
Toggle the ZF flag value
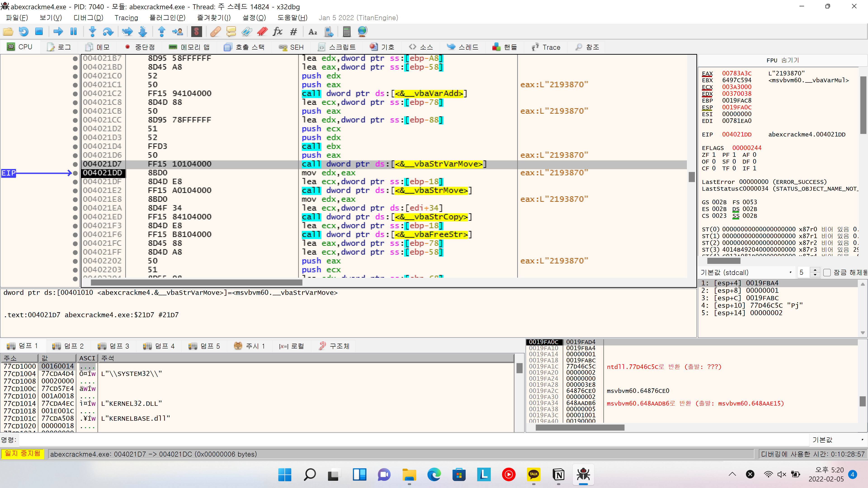pos(713,155)
